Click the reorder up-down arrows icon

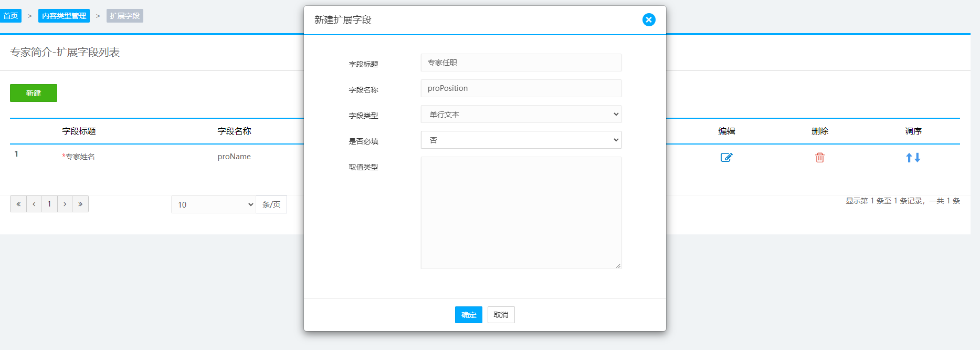[913, 157]
